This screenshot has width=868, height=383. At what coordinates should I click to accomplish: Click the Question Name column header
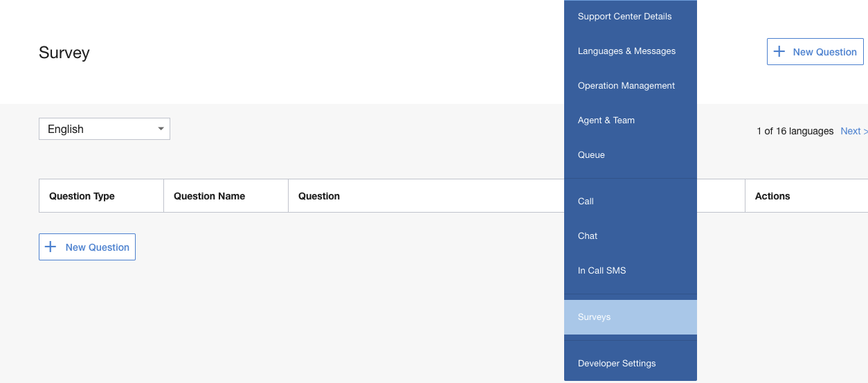tap(209, 196)
